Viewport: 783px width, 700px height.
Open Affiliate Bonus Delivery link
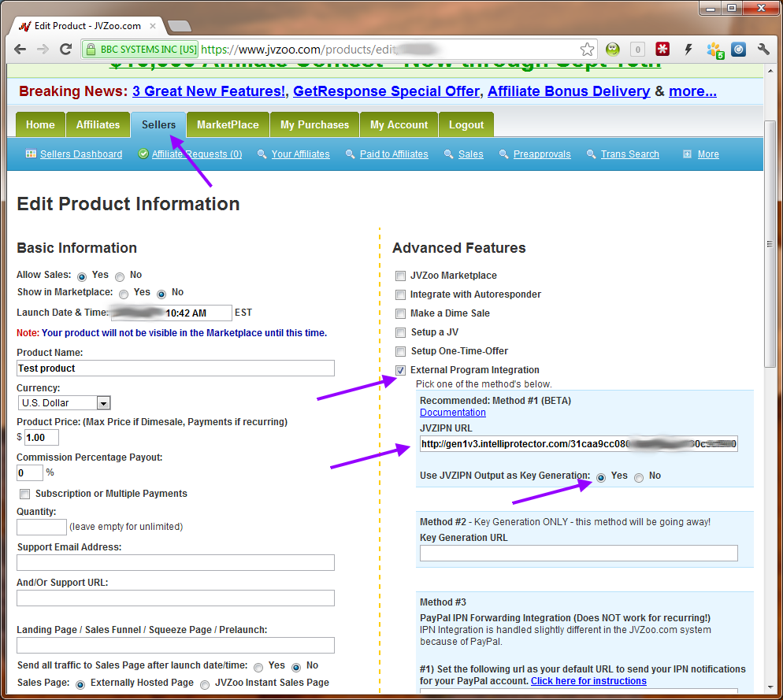point(569,91)
